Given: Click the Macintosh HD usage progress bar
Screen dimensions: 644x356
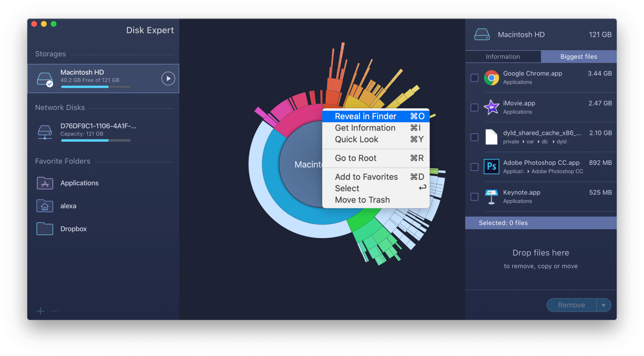Looking at the screenshot, I should click(x=96, y=87).
